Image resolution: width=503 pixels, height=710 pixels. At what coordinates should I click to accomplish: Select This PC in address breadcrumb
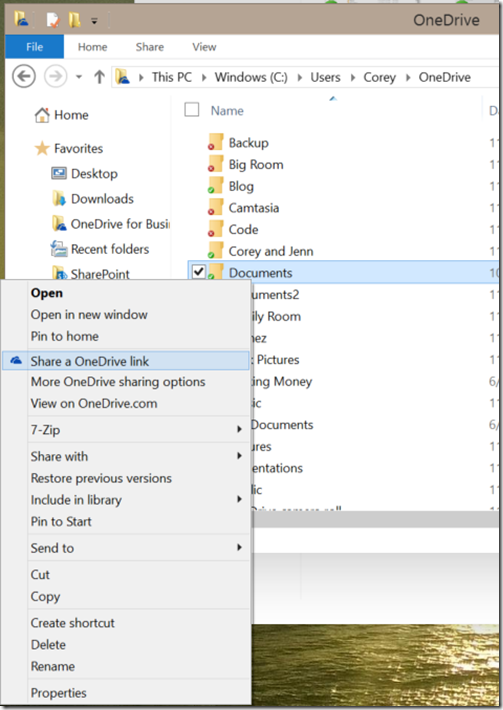172,77
